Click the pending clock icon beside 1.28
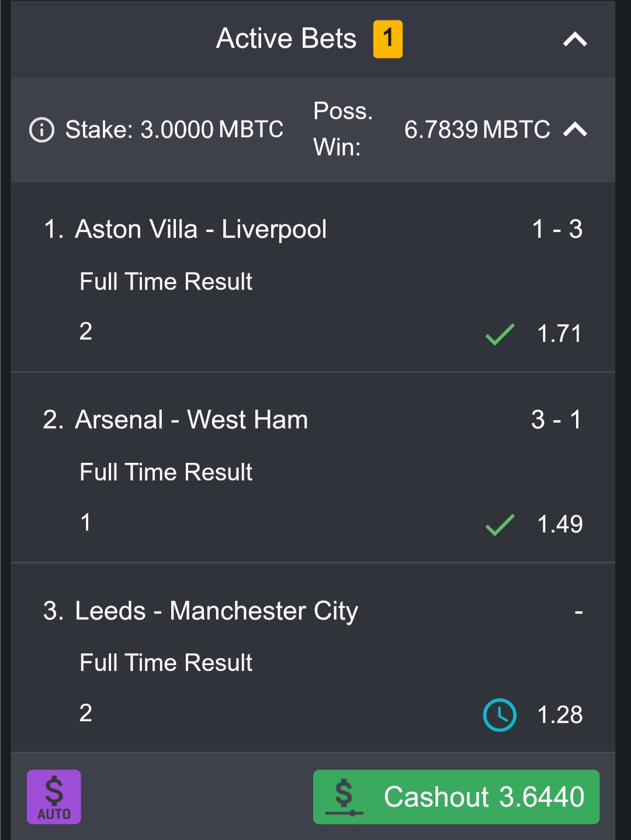This screenshot has width=631, height=840. coord(500,715)
